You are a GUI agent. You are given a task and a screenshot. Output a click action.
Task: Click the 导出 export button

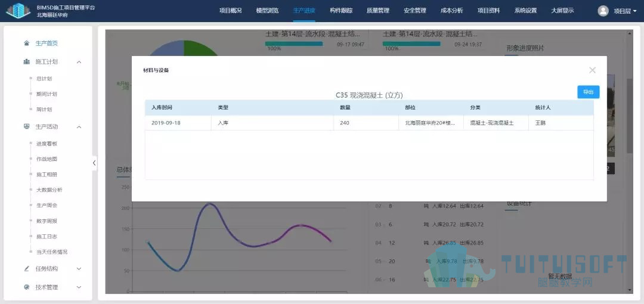coord(589,92)
